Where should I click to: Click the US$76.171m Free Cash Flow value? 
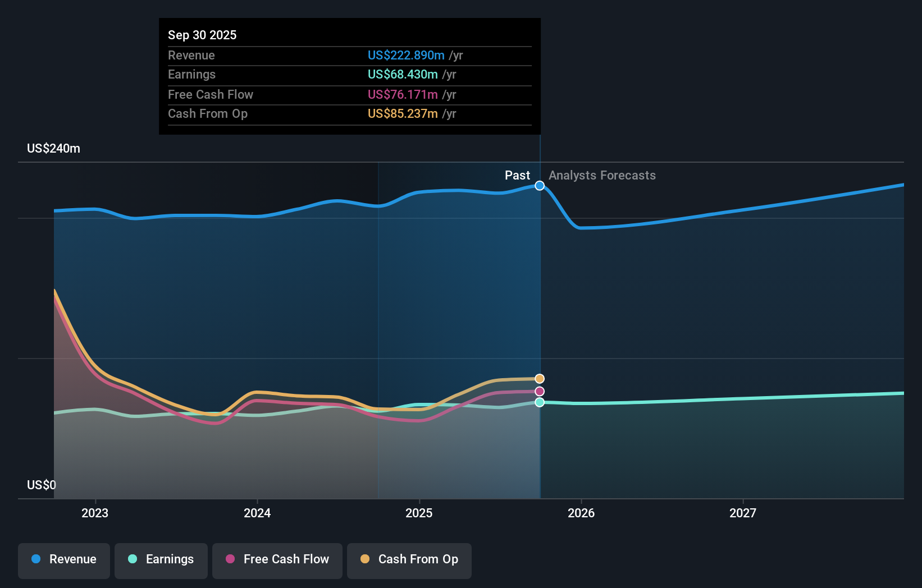click(403, 95)
